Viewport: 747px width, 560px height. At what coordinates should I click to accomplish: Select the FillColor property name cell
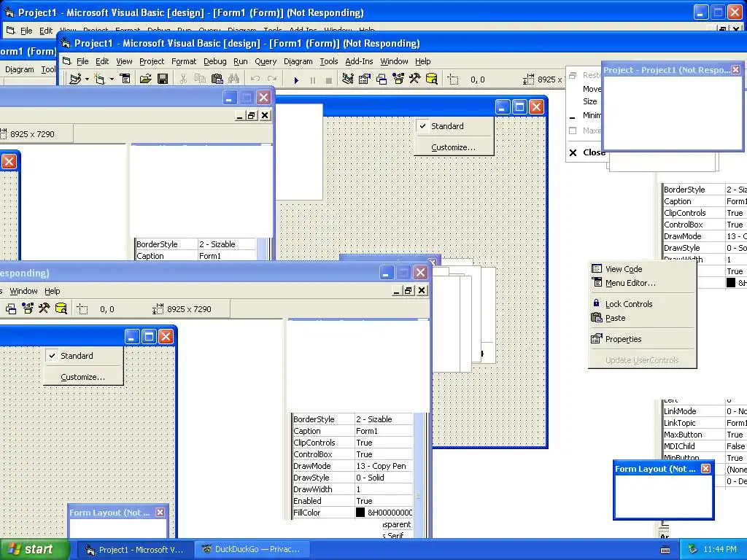pyautogui.click(x=323, y=513)
